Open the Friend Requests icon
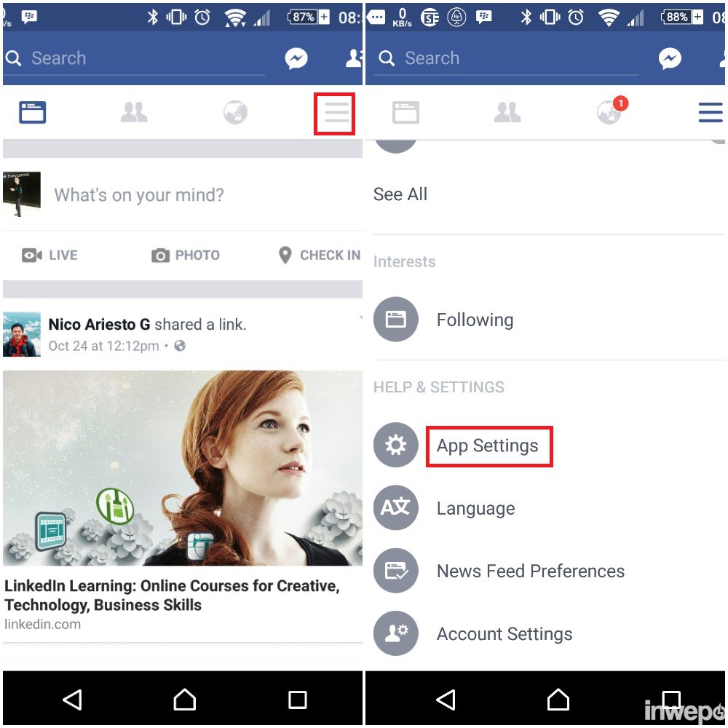 tap(355, 59)
